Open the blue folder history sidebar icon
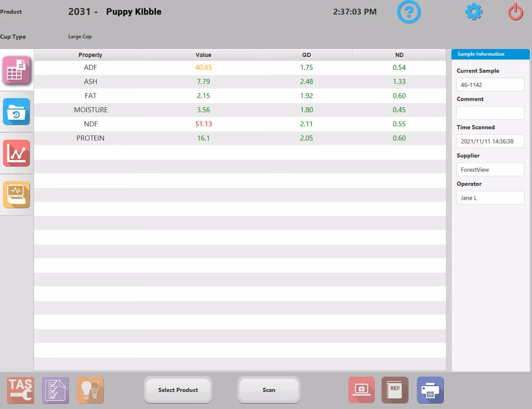This screenshot has width=532, height=409. (x=17, y=111)
